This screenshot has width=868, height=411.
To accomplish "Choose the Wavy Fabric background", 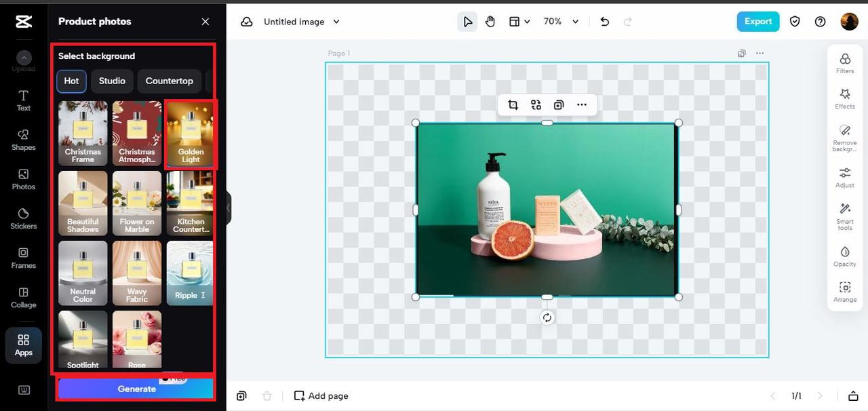I will pos(137,273).
